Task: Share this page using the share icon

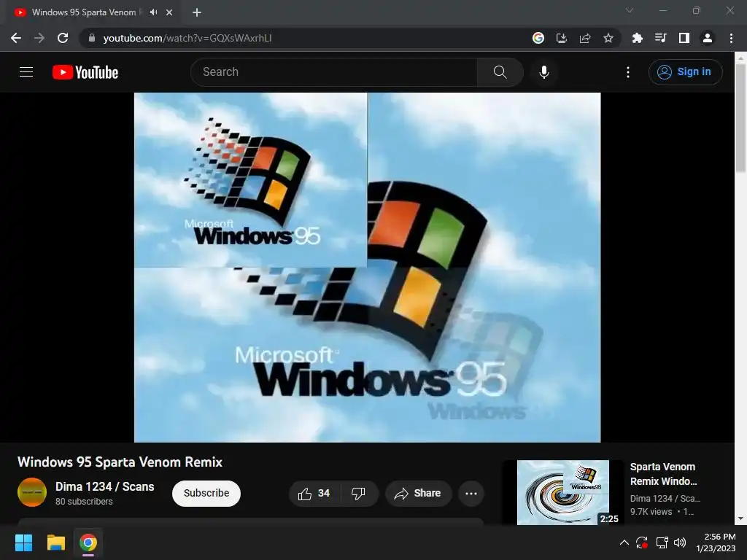Action: click(585, 38)
